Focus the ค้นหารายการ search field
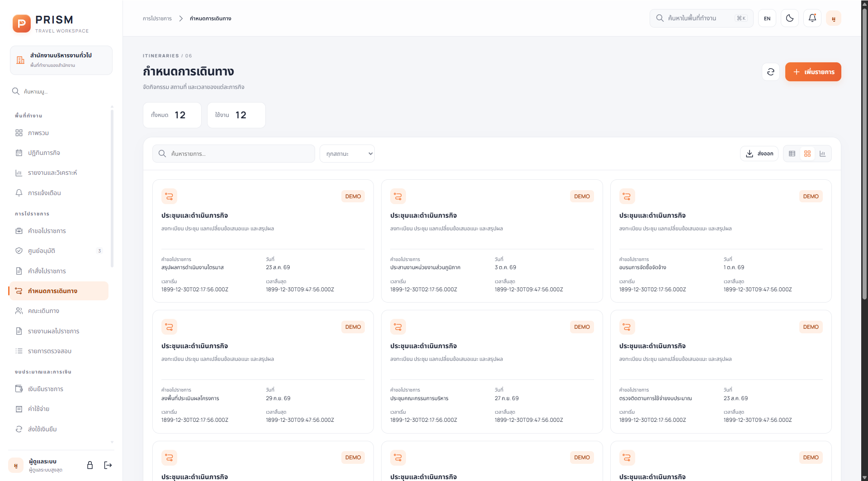 [x=234, y=154]
